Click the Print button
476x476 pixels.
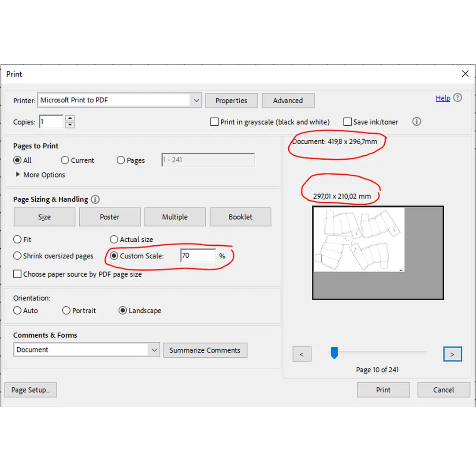[x=383, y=390]
